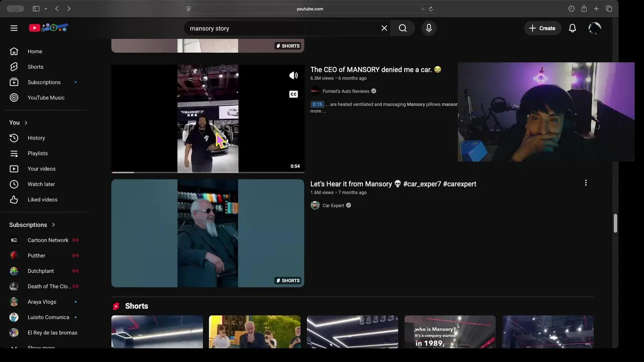Click the Shorts shelf red icon
644x362 pixels.
coord(116,306)
